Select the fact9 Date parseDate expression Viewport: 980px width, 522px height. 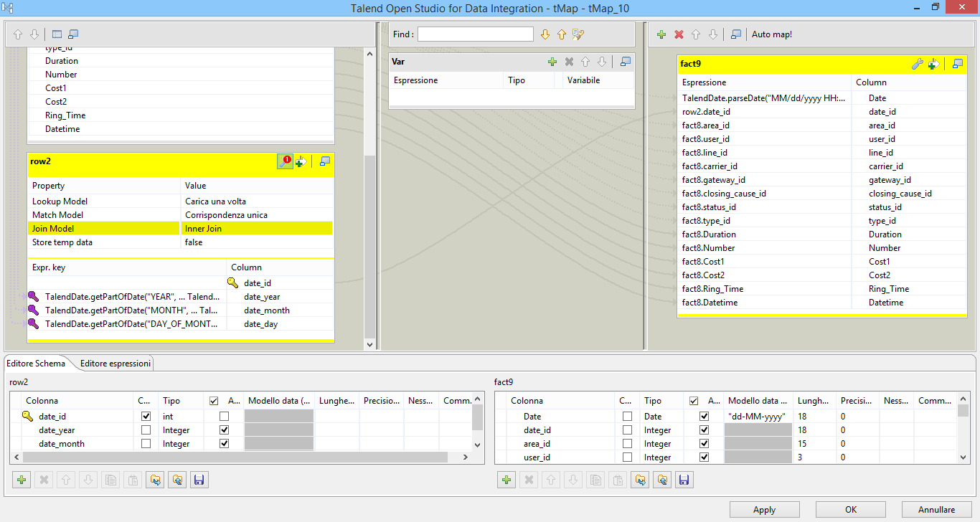[x=764, y=98]
